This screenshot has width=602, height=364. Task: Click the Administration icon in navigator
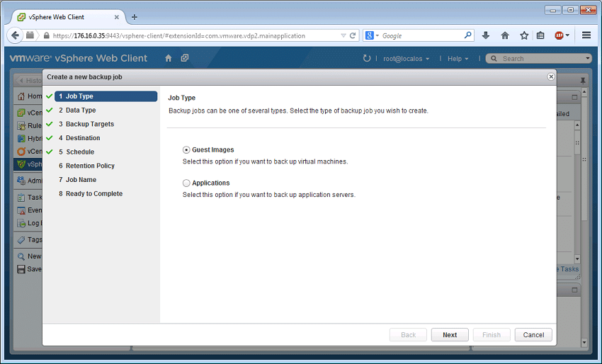[x=21, y=181]
